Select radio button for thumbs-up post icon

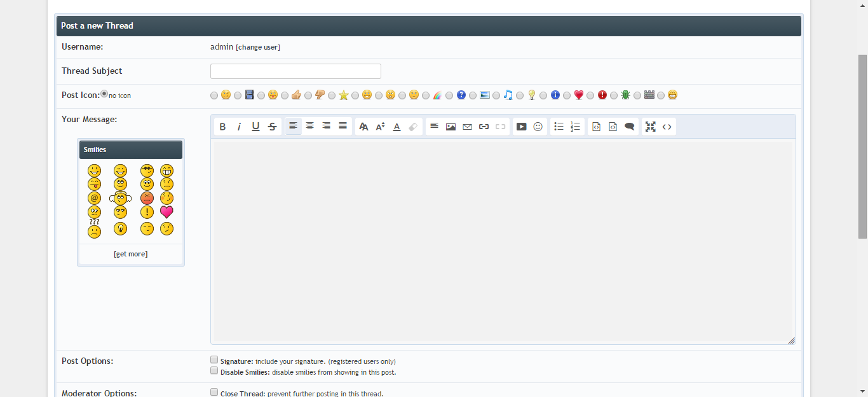click(x=285, y=95)
